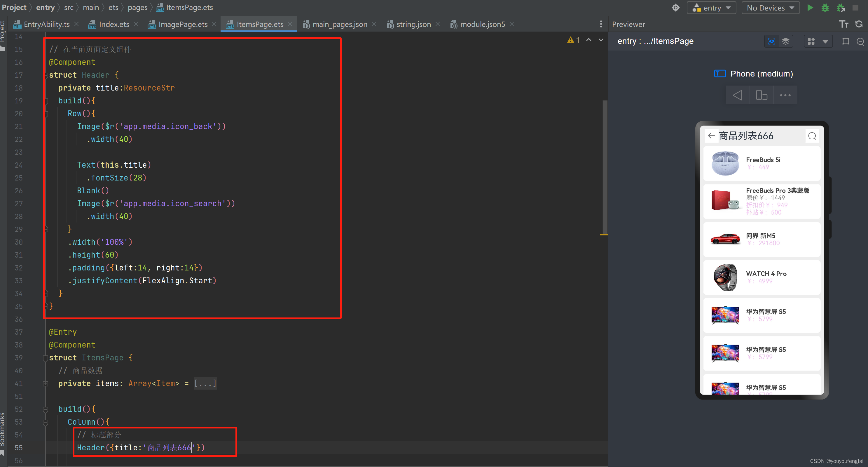The width and height of the screenshot is (868, 467).
Task: Rotate device with the phone orientation icon
Action: pyautogui.click(x=761, y=95)
